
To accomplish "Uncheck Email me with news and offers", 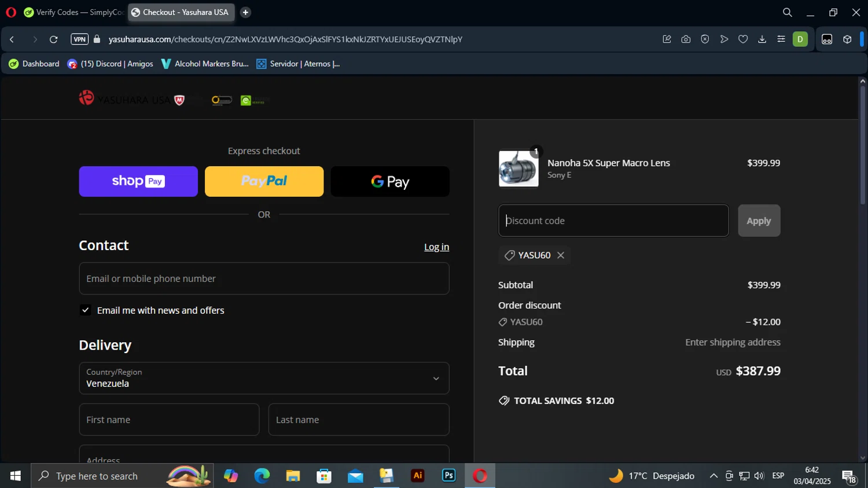I will pos(85,310).
